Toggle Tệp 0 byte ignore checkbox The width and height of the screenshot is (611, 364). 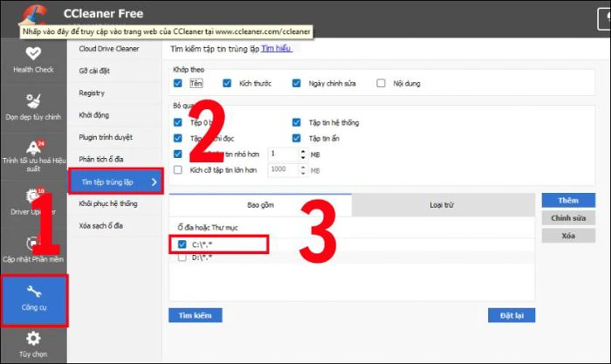coord(178,122)
